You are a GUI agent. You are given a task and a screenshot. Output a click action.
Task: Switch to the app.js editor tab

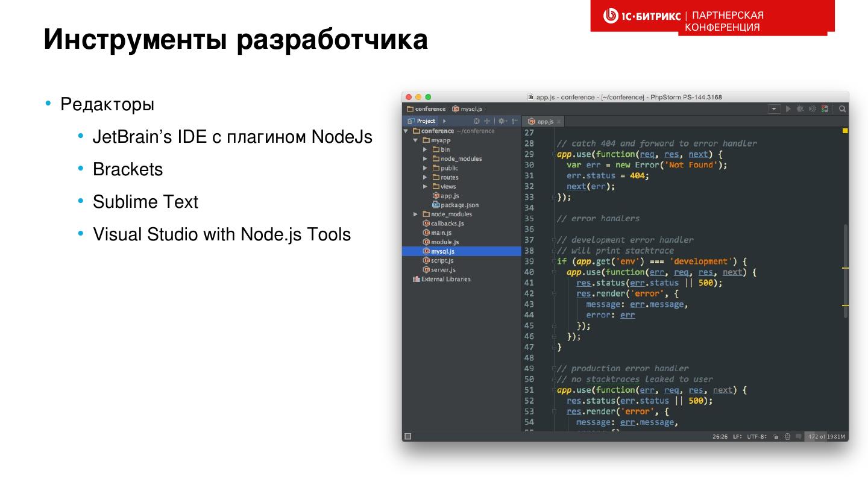coord(542,121)
